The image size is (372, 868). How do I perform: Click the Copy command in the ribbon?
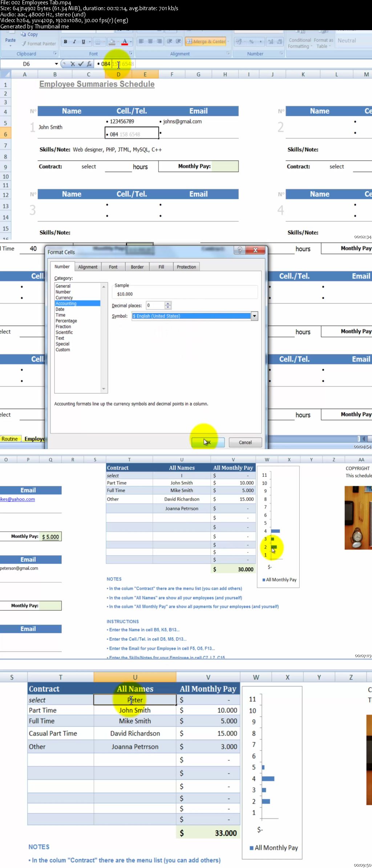click(x=29, y=34)
